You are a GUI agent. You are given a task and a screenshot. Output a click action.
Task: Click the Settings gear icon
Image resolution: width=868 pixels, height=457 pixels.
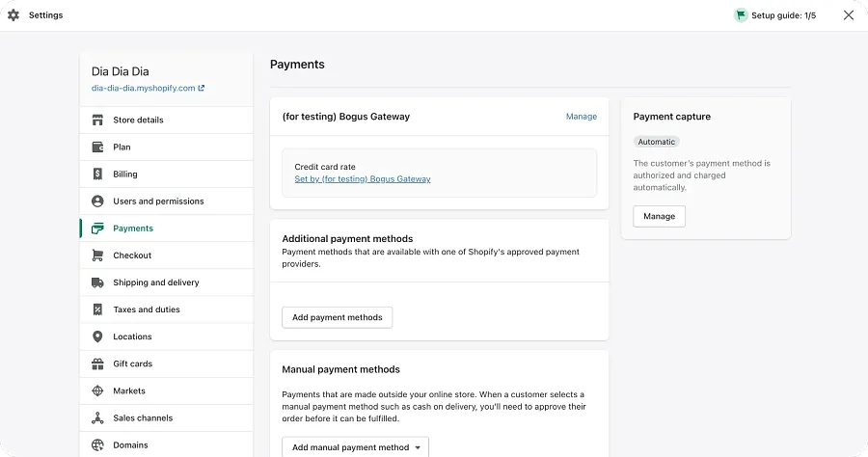[14, 14]
